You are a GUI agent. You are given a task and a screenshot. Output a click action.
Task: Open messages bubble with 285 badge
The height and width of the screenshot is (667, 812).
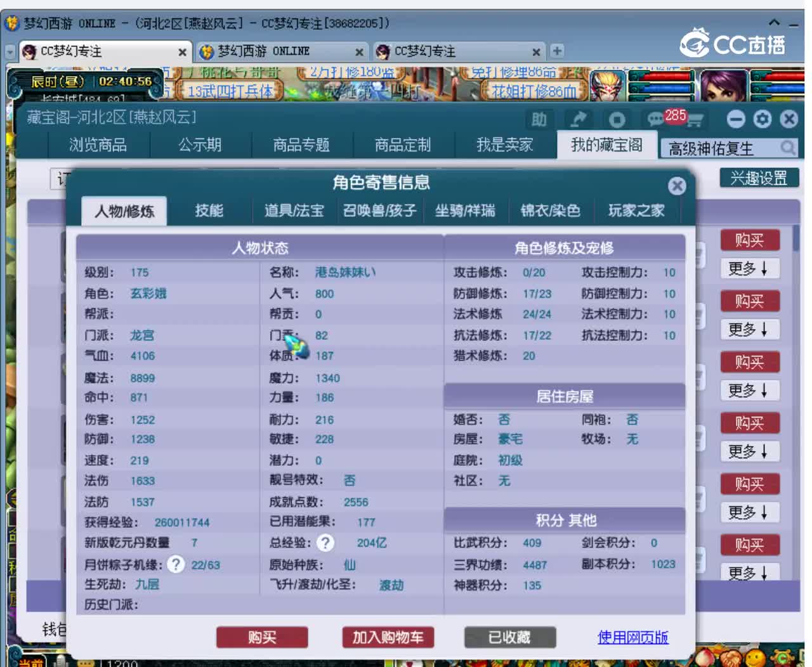click(655, 119)
